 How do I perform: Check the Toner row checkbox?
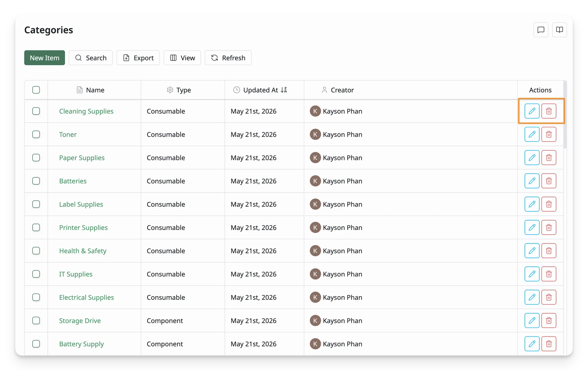pyautogui.click(x=36, y=134)
